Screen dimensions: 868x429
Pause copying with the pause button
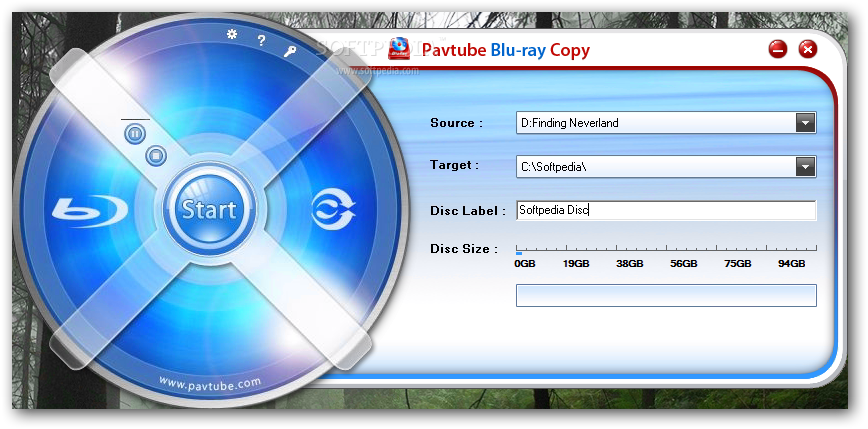tap(135, 133)
